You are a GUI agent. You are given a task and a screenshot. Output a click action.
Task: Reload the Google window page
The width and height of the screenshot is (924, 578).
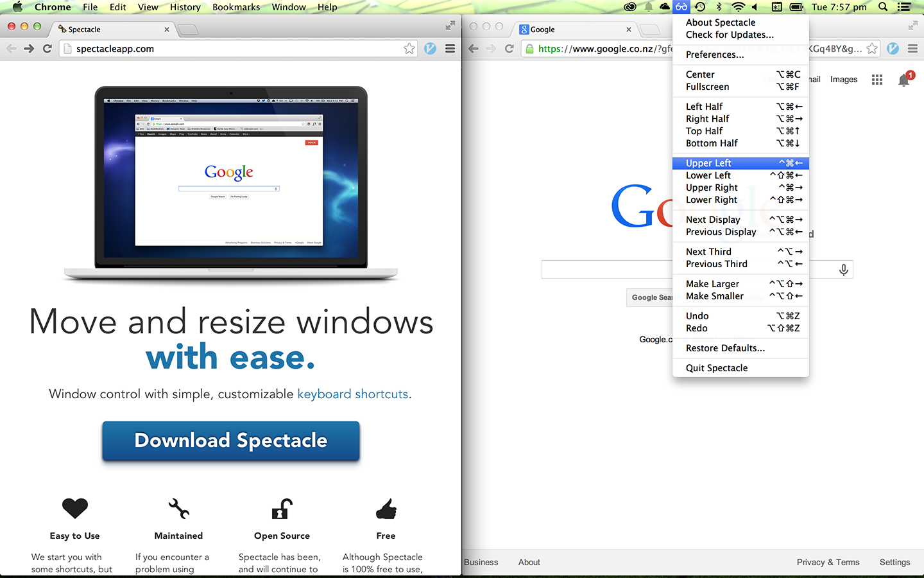tap(509, 49)
